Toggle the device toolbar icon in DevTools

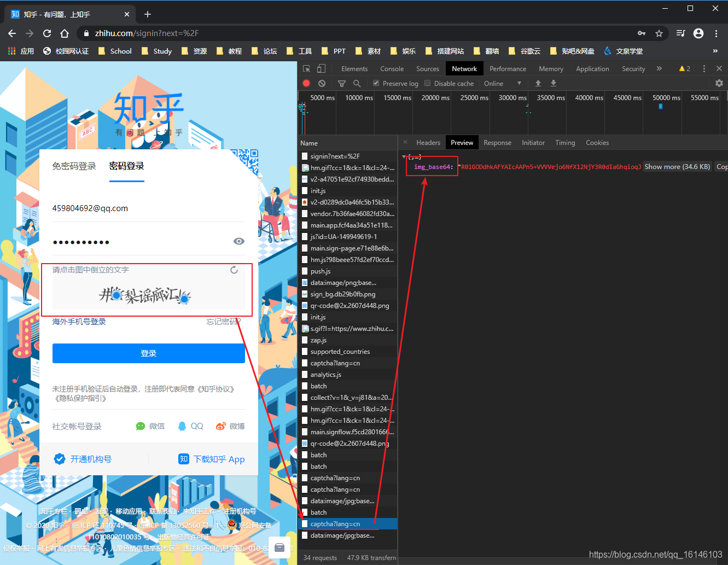(x=321, y=68)
